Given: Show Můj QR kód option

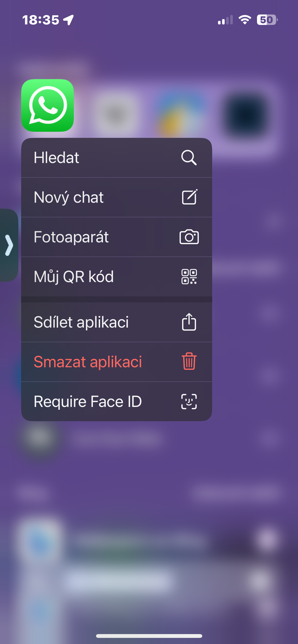Looking at the screenshot, I should click(x=74, y=277).
